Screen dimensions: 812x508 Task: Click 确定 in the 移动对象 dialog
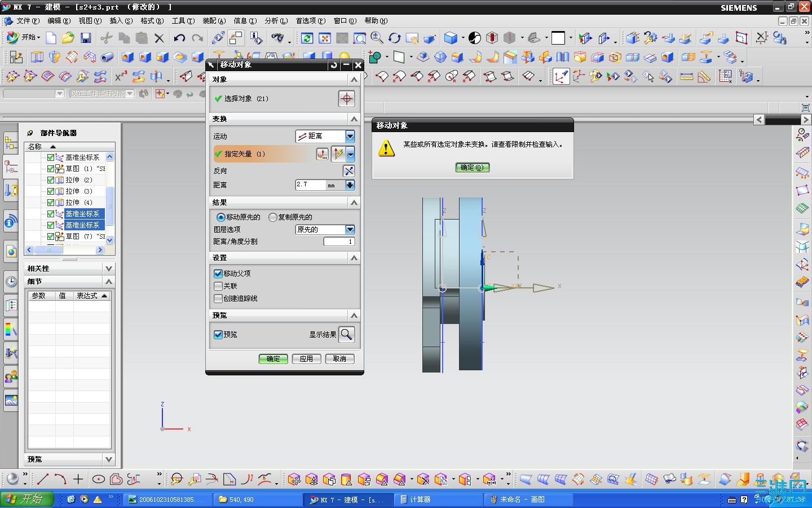click(273, 359)
